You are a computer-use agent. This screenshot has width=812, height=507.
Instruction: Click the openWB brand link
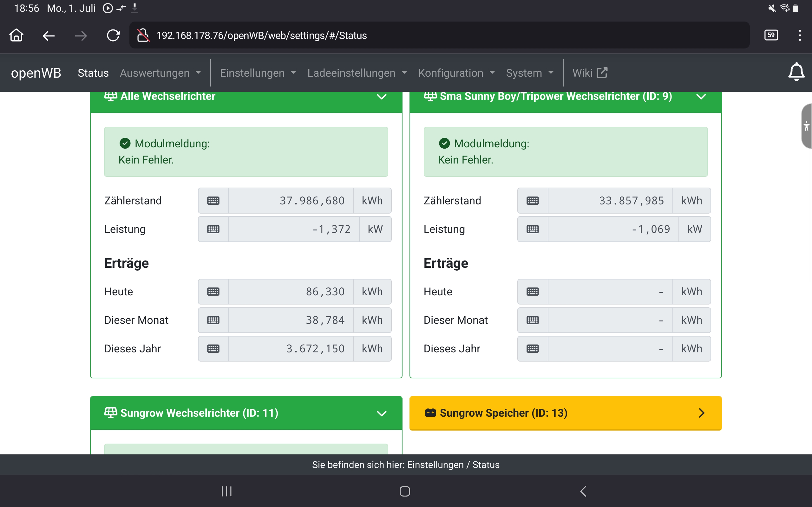(36, 73)
